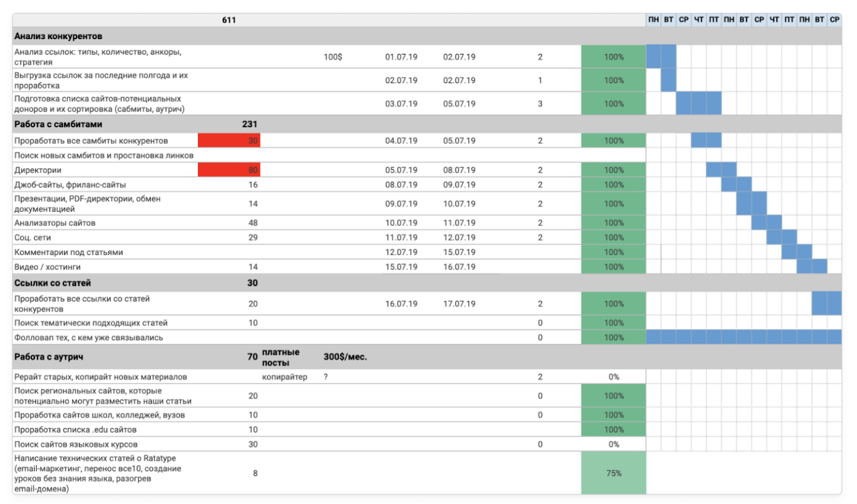Select the red cell with value 30
Viewport: 857px width, 504px height.
229,141
